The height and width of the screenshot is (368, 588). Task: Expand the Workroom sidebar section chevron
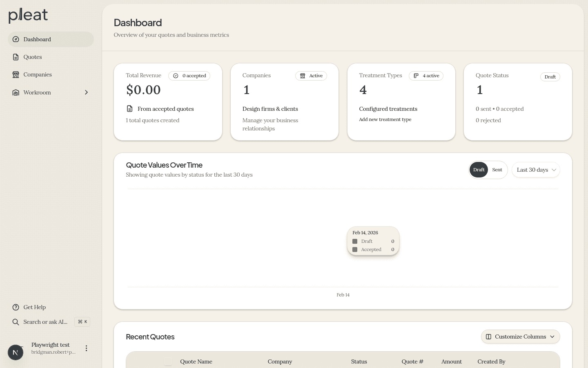point(86,92)
